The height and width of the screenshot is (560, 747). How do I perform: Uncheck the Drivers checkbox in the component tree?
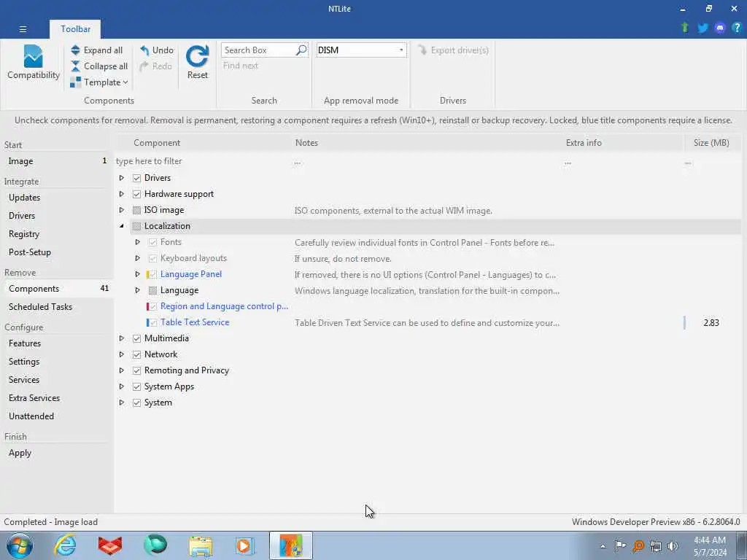pos(136,178)
